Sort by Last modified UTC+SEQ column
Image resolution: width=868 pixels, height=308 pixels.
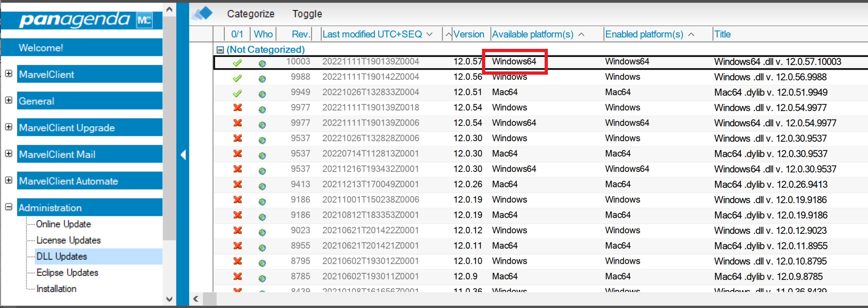[x=377, y=34]
